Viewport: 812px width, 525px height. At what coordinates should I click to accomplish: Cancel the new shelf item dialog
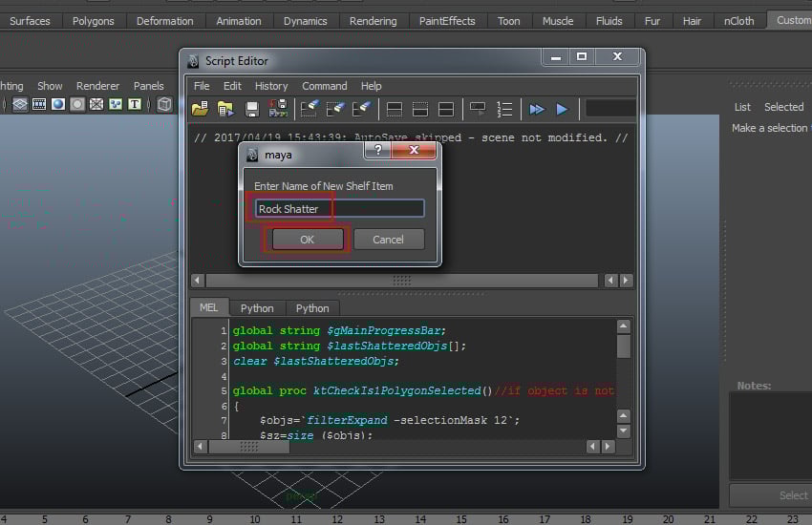[388, 240]
